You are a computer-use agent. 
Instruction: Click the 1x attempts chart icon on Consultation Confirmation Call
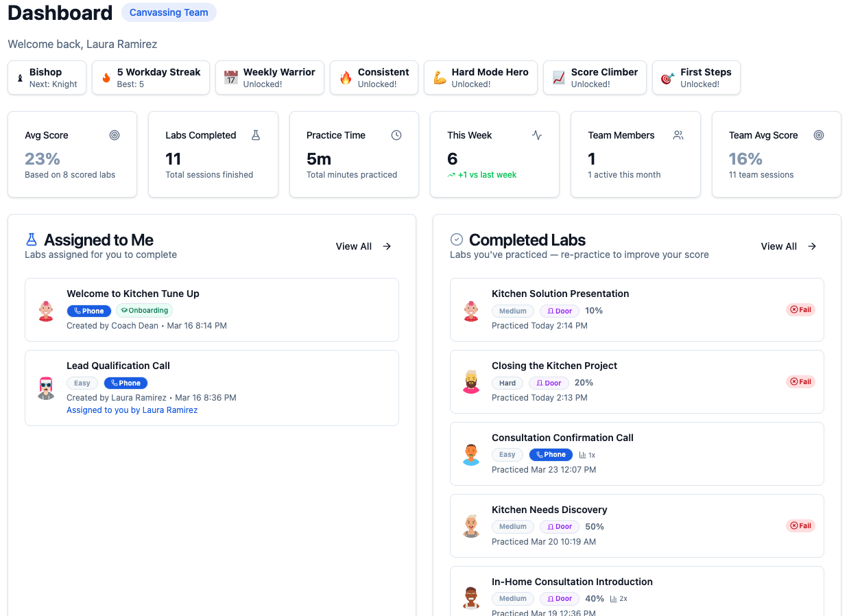point(583,455)
